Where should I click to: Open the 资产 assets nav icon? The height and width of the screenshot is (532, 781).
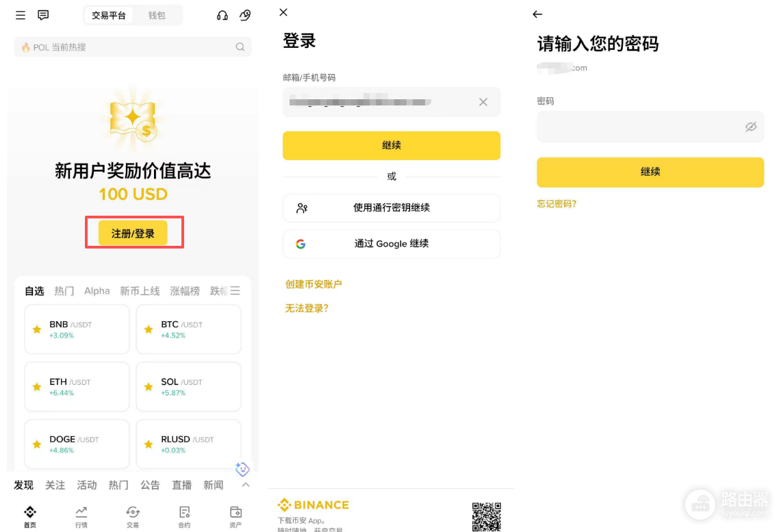coord(235,516)
